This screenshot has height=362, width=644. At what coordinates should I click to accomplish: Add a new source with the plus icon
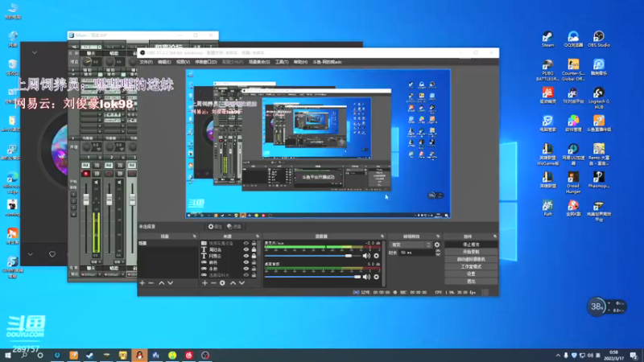tap(204, 283)
